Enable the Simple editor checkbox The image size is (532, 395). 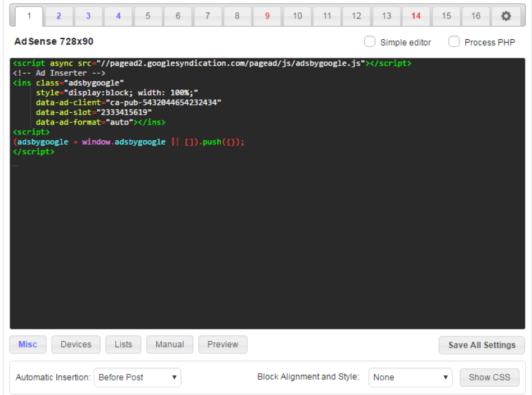click(370, 42)
